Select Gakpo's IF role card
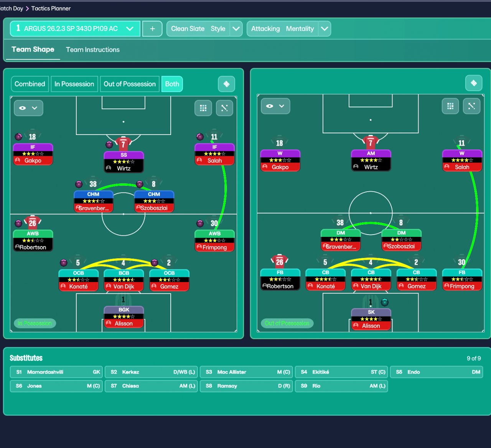The image size is (491, 448). [x=33, y=154]
